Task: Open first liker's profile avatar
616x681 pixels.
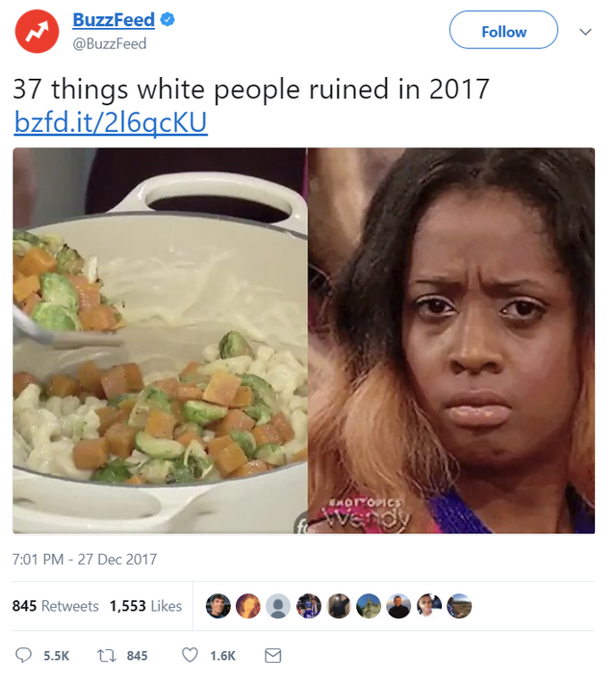Action: pyautogui.click(x=218, y=606)
